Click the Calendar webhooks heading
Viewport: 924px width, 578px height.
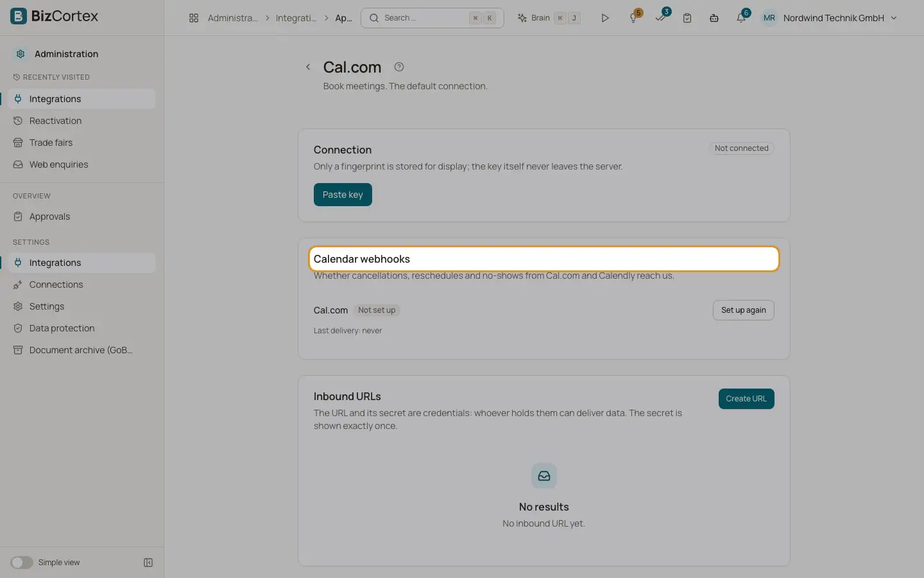(362, 259)
